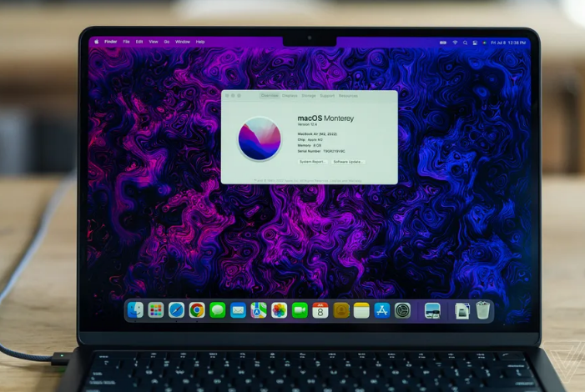The width and height of the screenshot is (585, 392).
Task: Open Finder from the Dock
Action: coord(135,310)
